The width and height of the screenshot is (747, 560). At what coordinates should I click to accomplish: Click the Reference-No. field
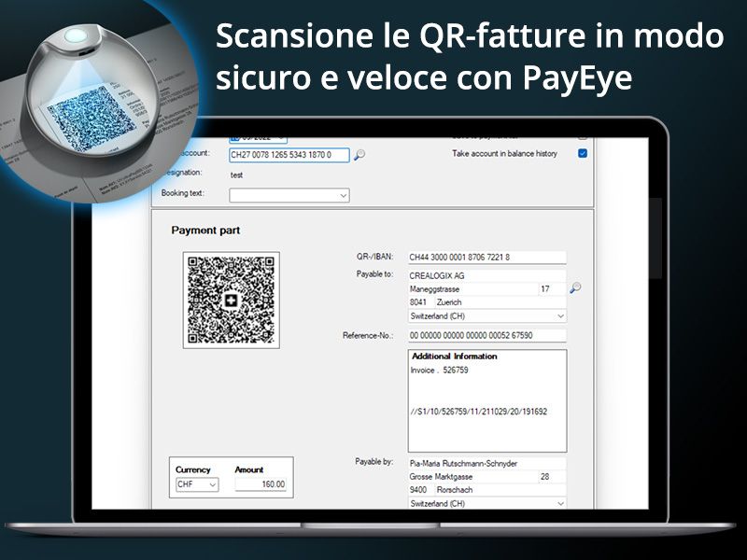pyautogui.click(x=487, y=335)
